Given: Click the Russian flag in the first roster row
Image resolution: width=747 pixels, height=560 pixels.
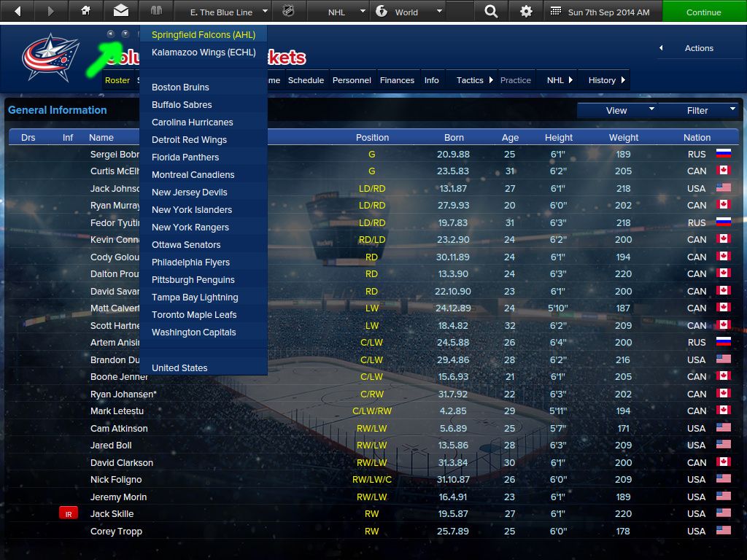Looking at the screenshot, I should 723,153.
